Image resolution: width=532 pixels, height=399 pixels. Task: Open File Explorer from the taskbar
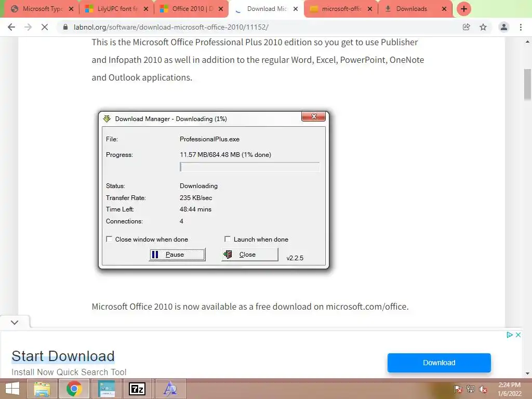click(x=42, y=389)
